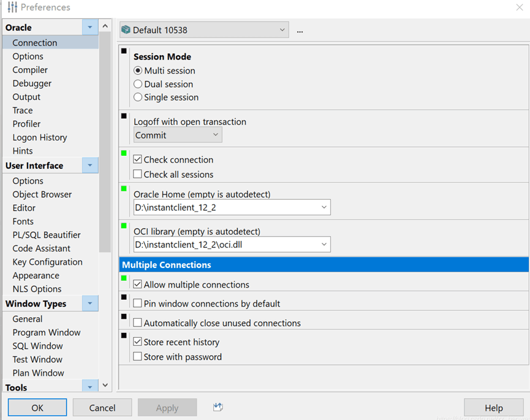This screenshot has height=420, width=530.
Task: Select Multi session radio button
Action: pyautogui.click(x=138, y=71)
